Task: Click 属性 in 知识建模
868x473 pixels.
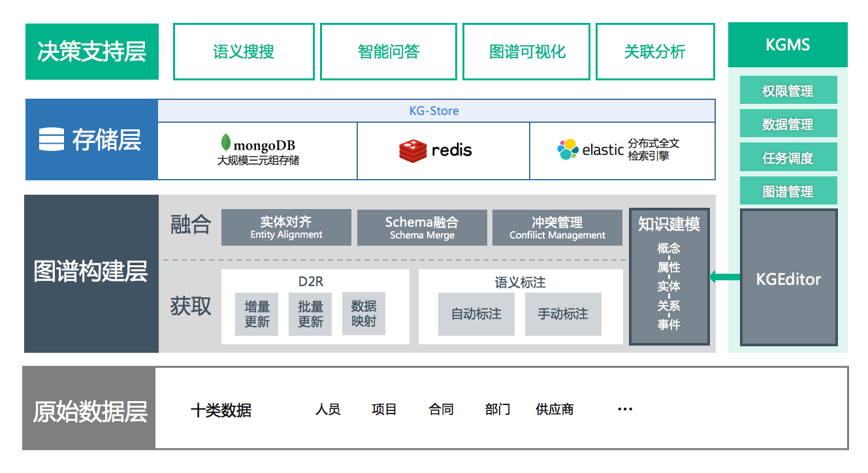Action: pos(669,267)
